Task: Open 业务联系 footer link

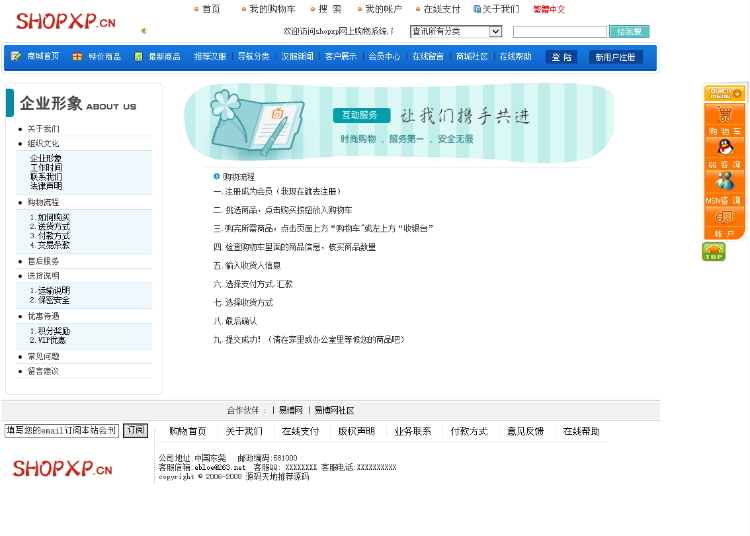Action: pyautogui.click(x=413, y=431)
